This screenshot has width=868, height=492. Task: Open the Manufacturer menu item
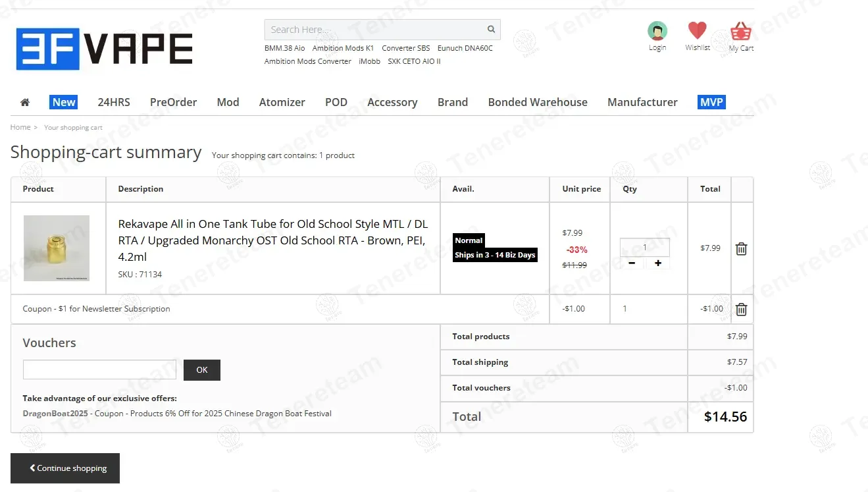(642, 102)
